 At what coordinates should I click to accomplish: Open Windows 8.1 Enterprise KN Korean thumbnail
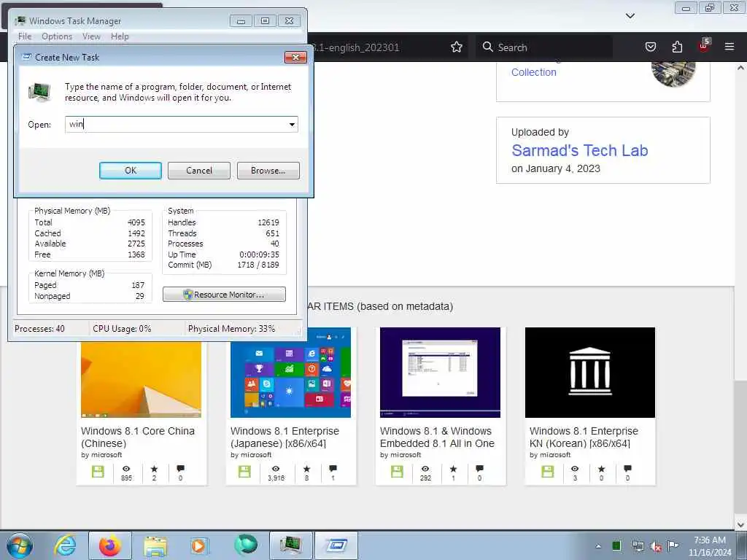589,373
